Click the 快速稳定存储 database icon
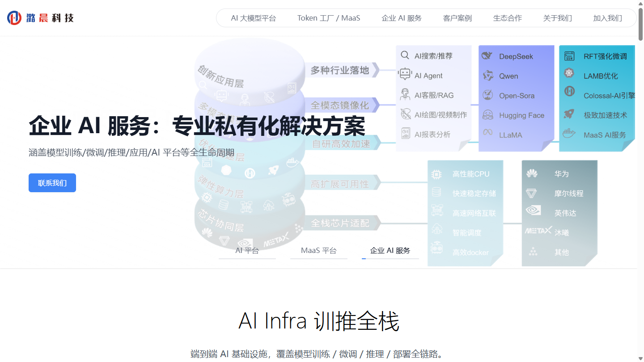644x362 pixels. [436, 192]
